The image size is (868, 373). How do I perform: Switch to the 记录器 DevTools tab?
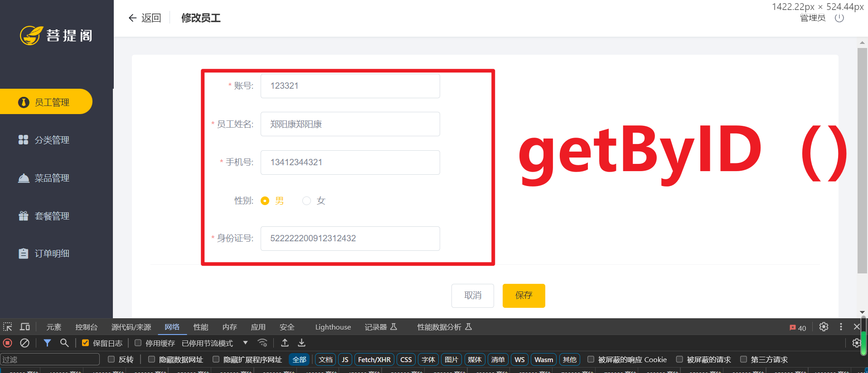[x=381, y=327]
